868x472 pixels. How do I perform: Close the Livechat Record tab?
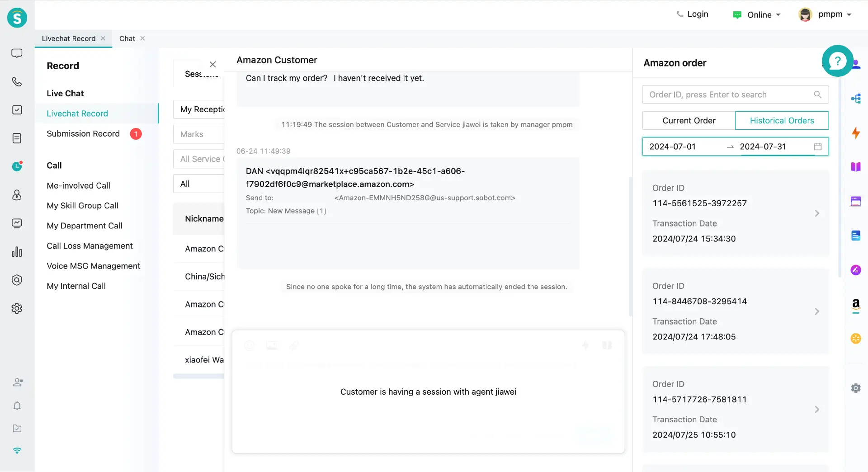tap(103, 38)
